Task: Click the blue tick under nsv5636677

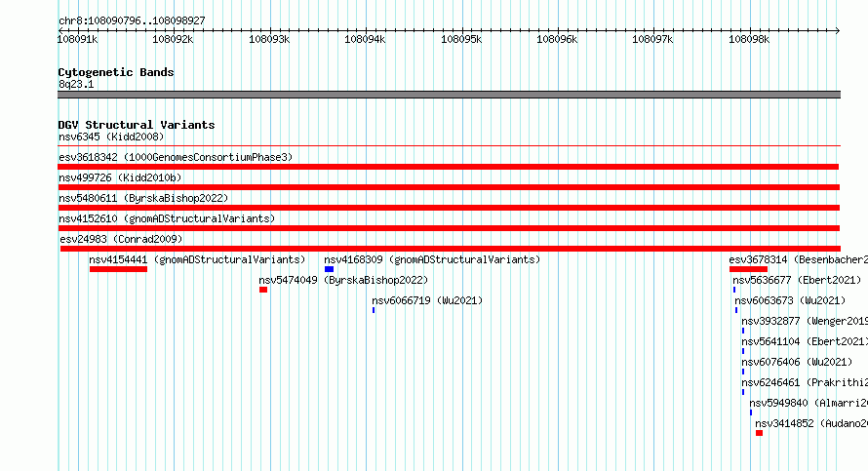Action: (734, 290)
